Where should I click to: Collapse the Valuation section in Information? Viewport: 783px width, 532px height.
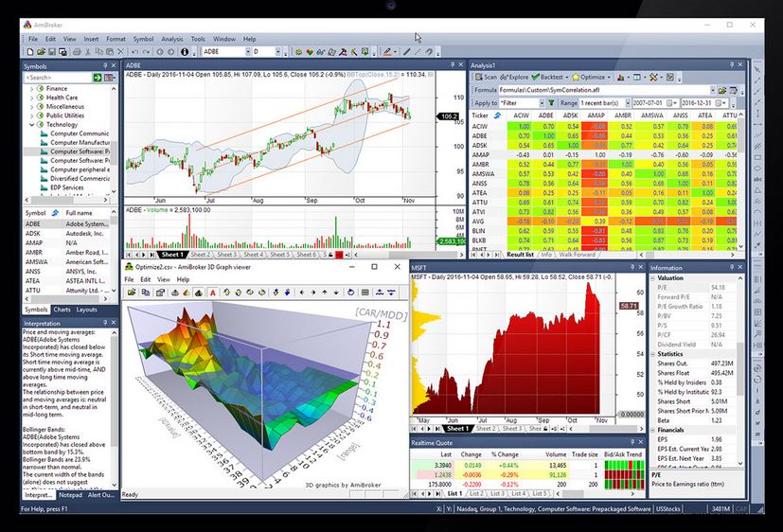click(653, 278)
